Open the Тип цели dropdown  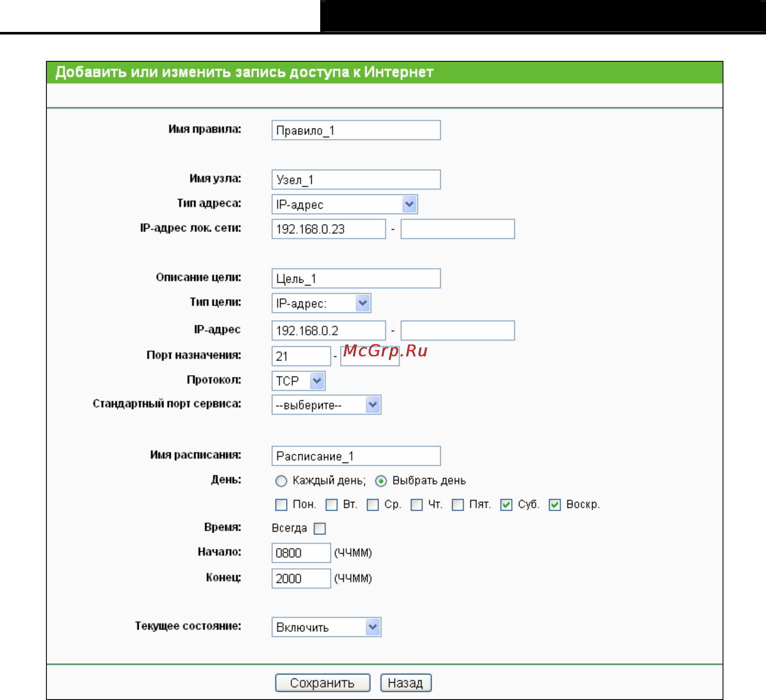coord(321,303)
